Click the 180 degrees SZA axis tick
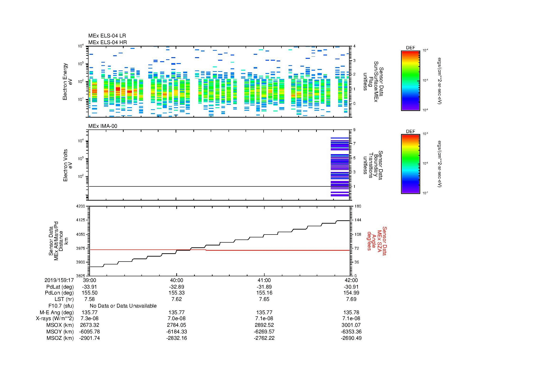This screenshot has width=555, height=392. pos(358,206)
